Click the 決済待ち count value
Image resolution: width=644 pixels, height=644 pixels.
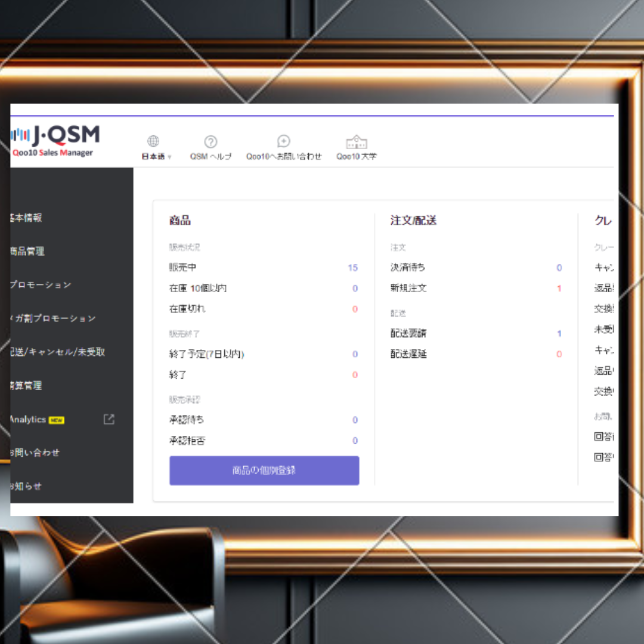pyautogui.click(x=559, y=267)
